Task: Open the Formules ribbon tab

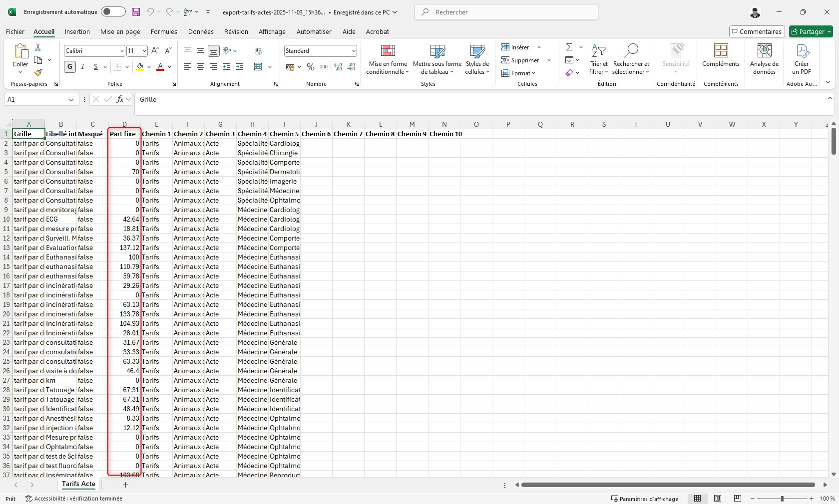Action: 164,31
